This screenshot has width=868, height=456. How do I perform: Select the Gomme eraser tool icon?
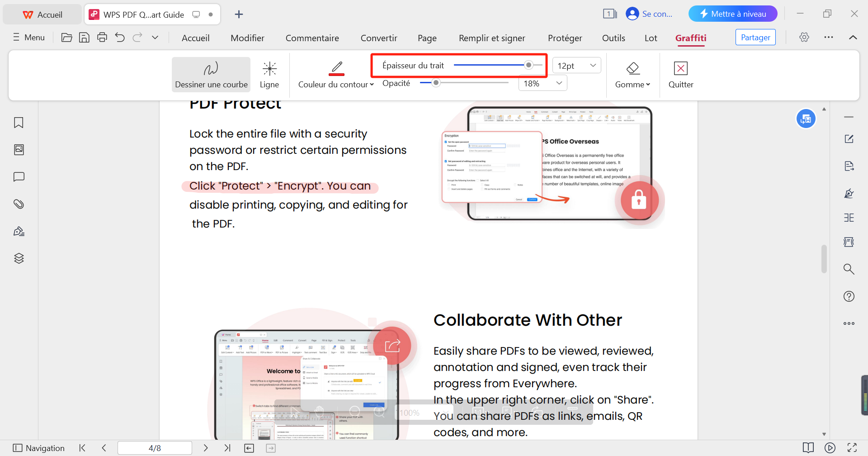pyautogui.click(x=632, y=68)
